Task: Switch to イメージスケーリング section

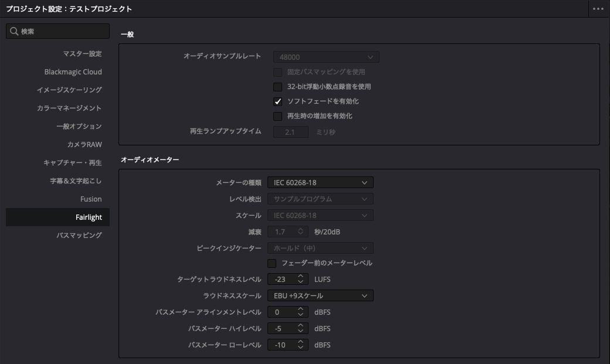Action: tap(69, 90)
